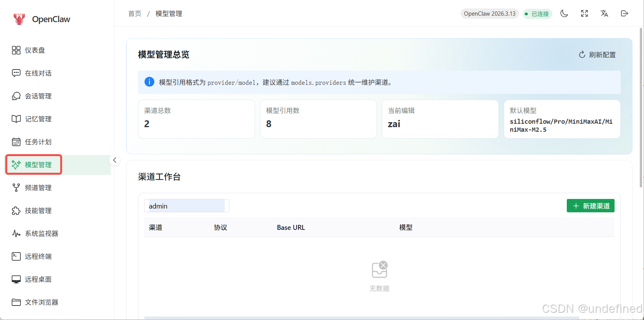Click the 当前编辑 zai card
Viewport: 644px width, 320px height.
coord(440,119)
